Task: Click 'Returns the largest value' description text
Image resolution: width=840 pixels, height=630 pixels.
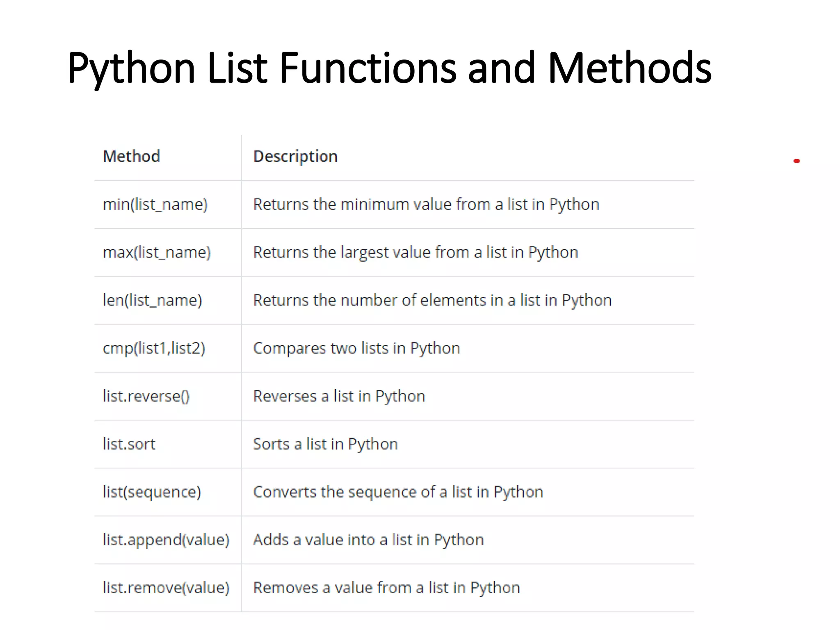Action: [x=415, y=252]
